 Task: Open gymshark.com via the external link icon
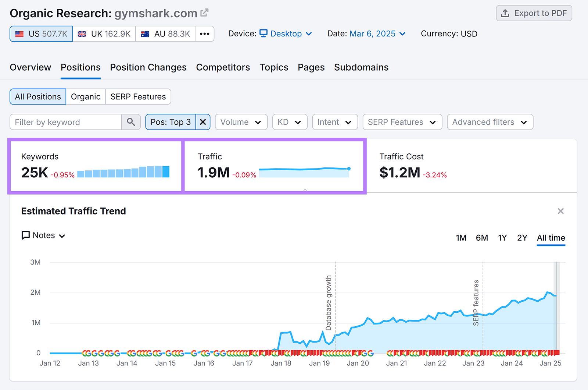coord(205,12)
